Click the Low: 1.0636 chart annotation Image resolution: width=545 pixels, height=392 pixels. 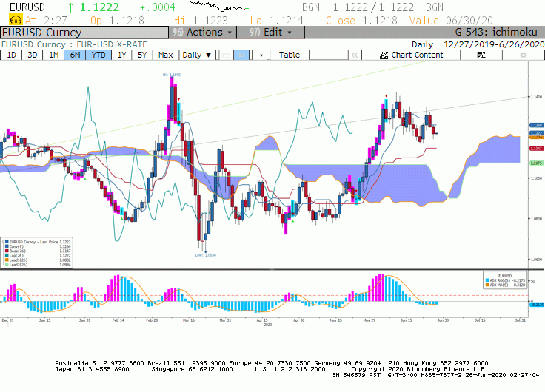[205, 255]
